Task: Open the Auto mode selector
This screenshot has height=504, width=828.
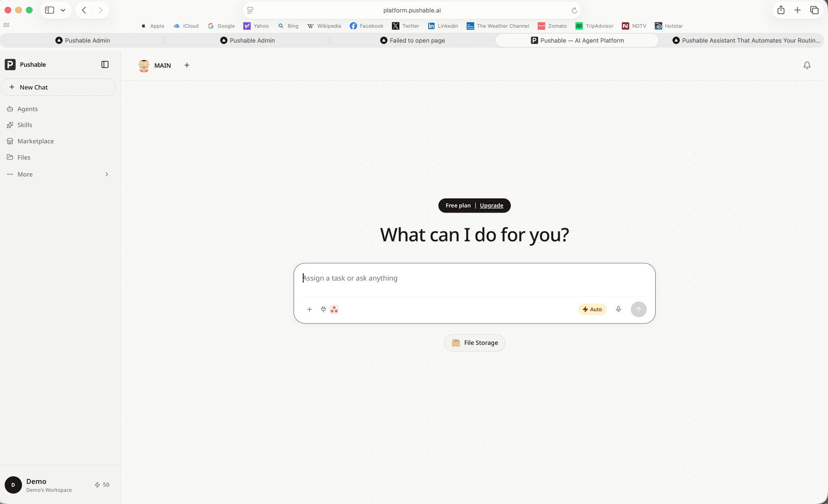Action: point(592,309)
